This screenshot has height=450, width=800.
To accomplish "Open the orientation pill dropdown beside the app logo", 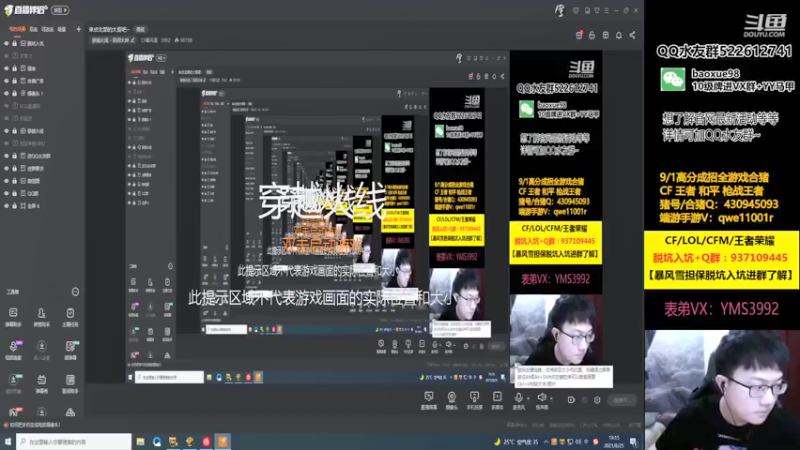I will click(61, 10).
